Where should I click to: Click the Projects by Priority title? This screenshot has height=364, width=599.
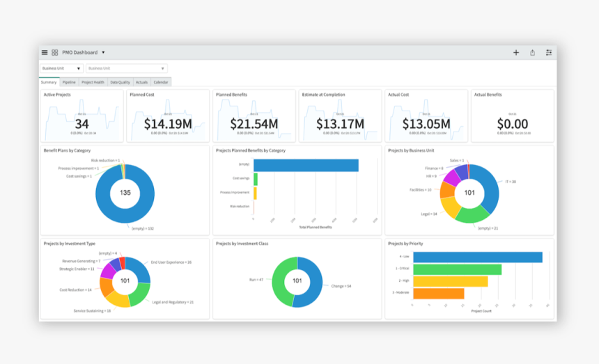[x=405, y=244]
